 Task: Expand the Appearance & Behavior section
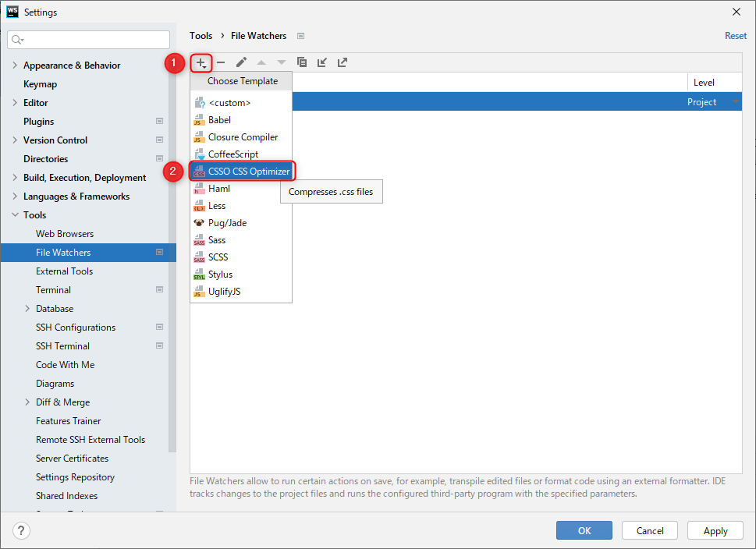[15, 65]
